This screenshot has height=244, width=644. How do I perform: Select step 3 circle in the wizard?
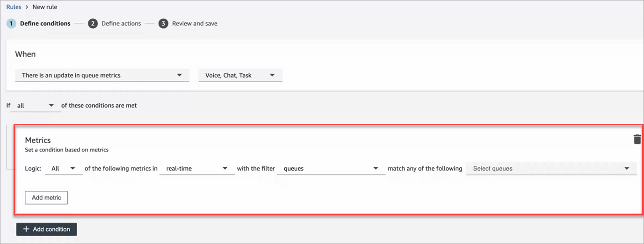click(163, 23)
